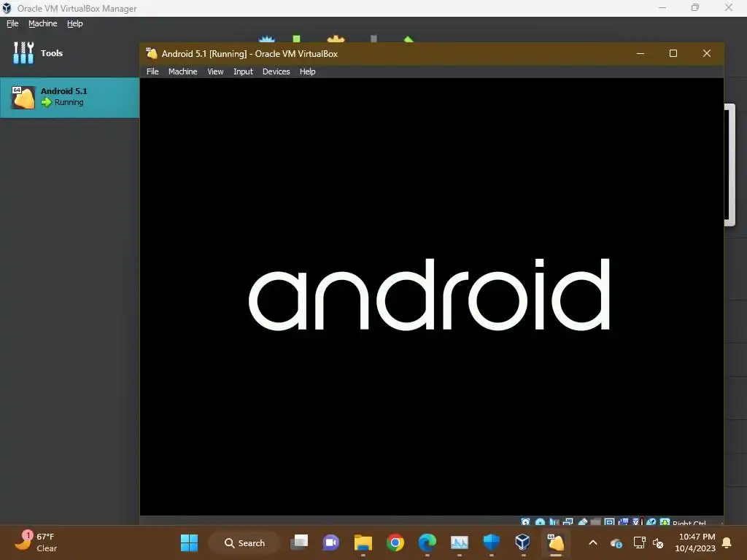Open the Windows Start menu
Image resolution: width=747 pixels, height=560 pixels.
pos(189,542)
